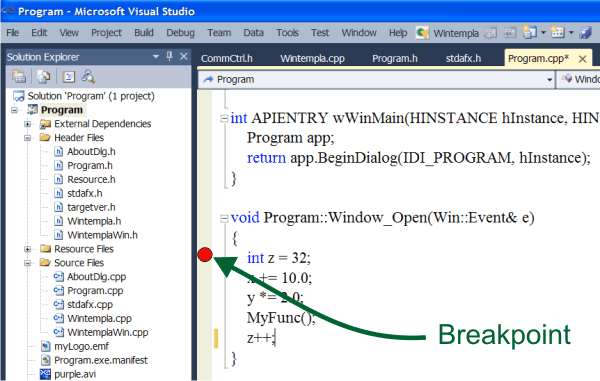Click View Class Diagram icon in Solution Explorer

(x=88, y=77)
